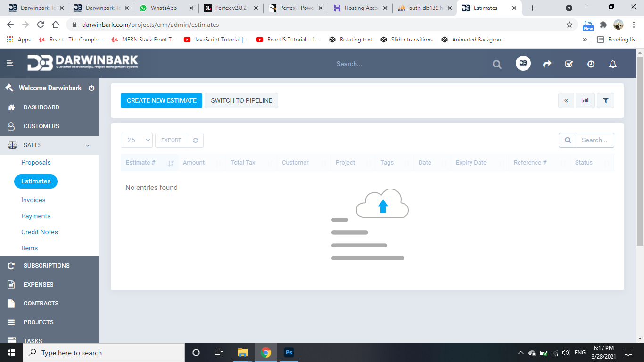Expand the bookmarks overflow chevron
This screenshot has height=362, width=644.
585,40
